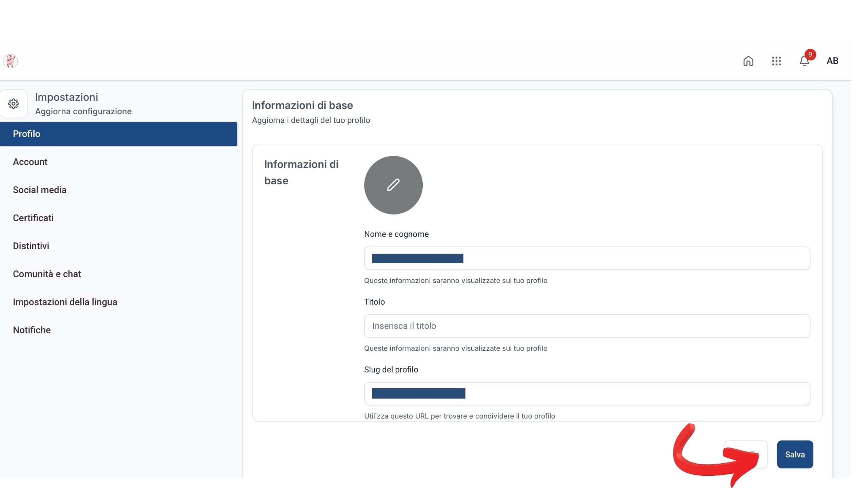Open the Distintivi section

31,246
